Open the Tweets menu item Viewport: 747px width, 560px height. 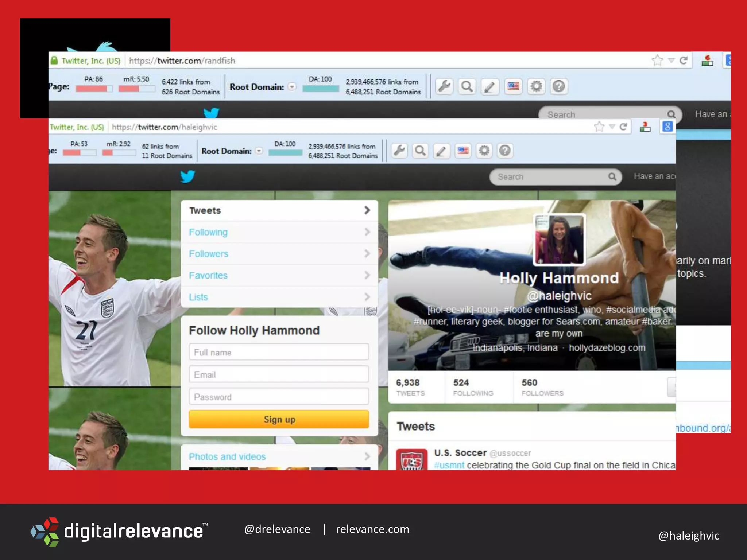pos(279,210)
